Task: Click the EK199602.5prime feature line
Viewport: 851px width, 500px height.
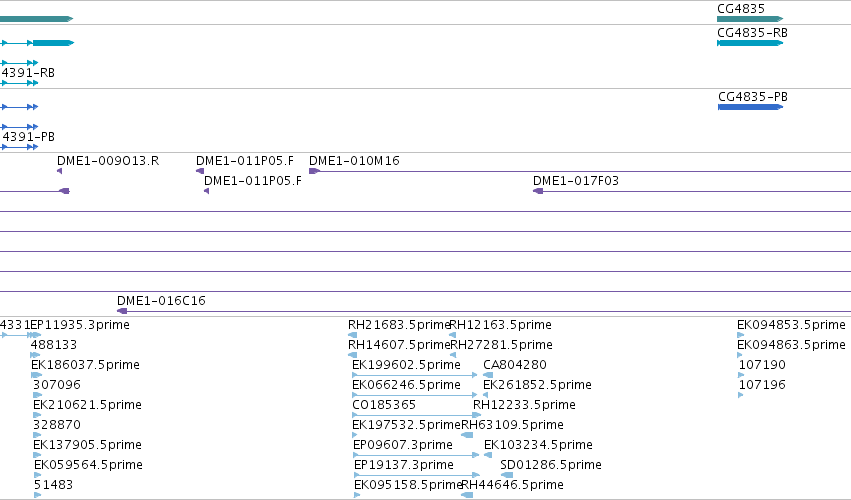Action: point(415,375)
